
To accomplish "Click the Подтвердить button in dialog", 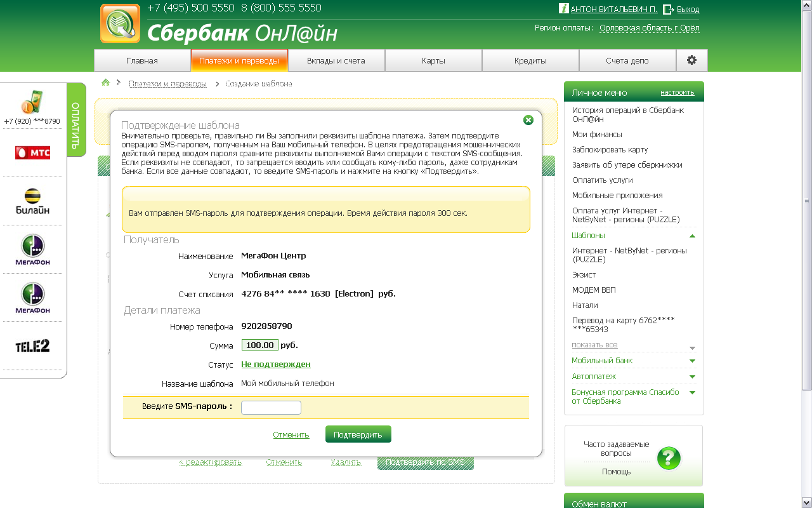I will coord(358,434).
